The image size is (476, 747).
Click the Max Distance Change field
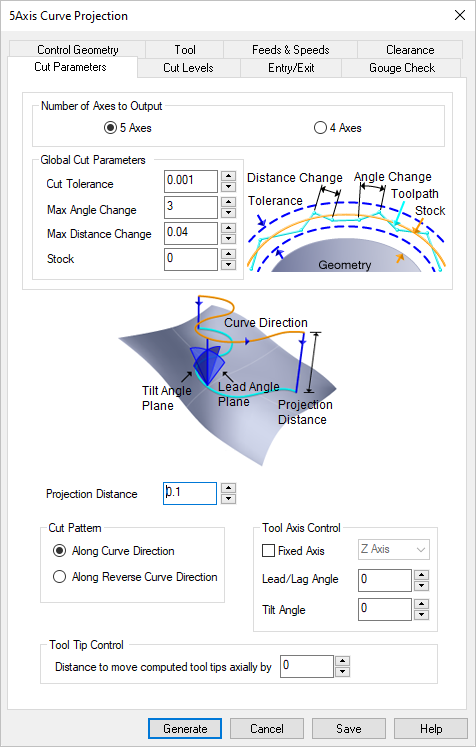pyautogui.click(x=191, y=233)
